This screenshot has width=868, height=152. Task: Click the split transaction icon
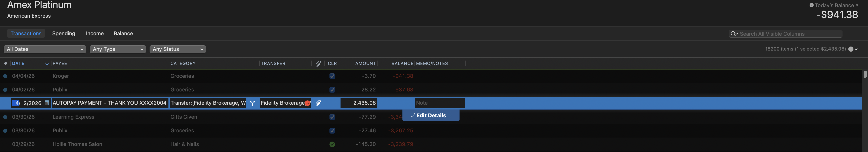pyautogui.click(x=252, y=103)
